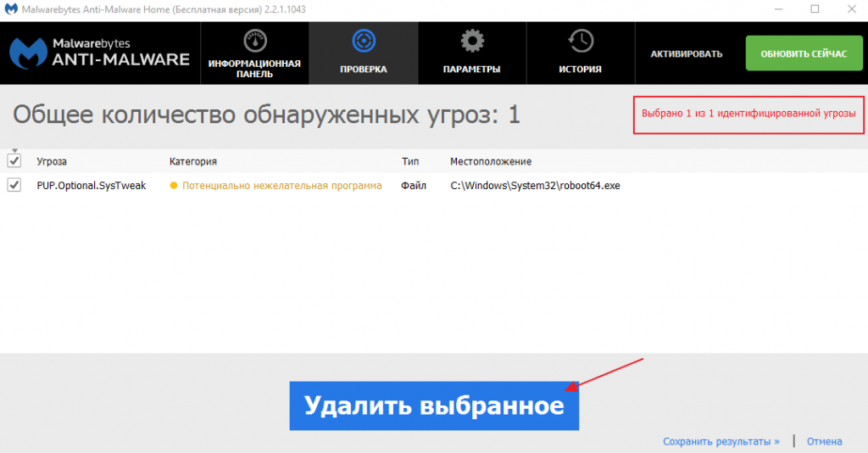The image size is (868, 453).
Task: Minimize the Malwarebytes window
Action: pyautogui.click(x=778, y=9)
